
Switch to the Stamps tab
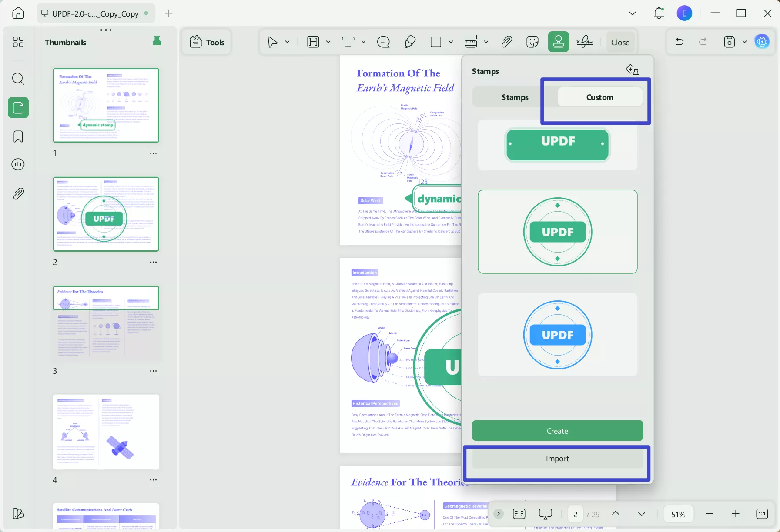(x=515, y=97)
